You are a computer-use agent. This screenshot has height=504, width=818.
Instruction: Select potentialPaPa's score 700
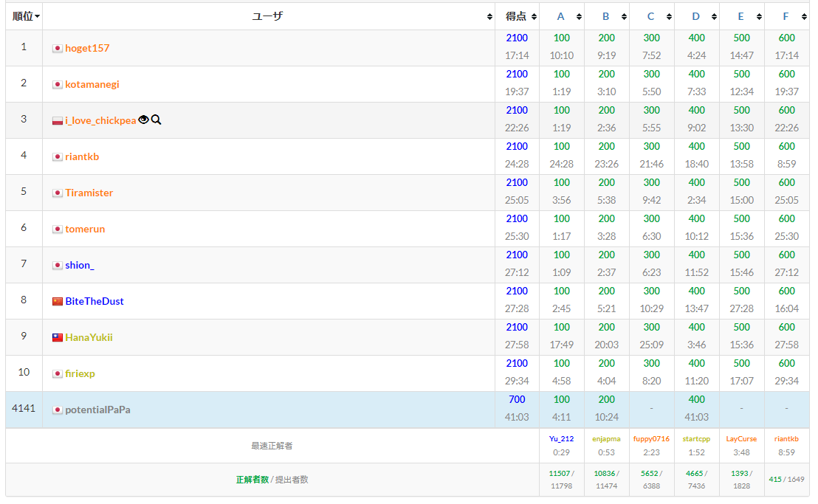point(517,400)
